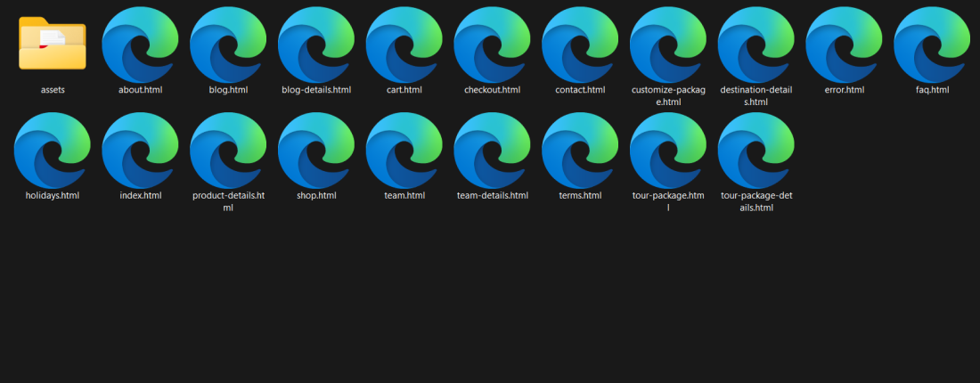
Task: Click the 'index.html' file name text
Action: pos(140,196)
